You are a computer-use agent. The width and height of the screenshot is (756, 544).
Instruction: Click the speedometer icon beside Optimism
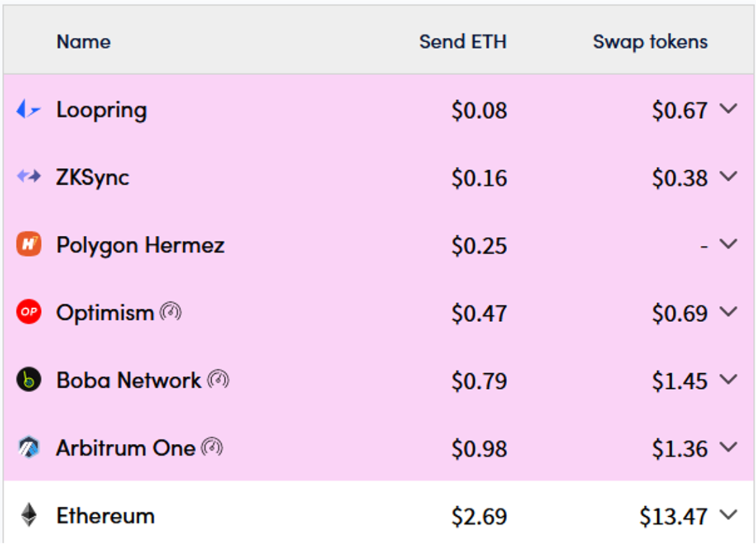(171, 311)
